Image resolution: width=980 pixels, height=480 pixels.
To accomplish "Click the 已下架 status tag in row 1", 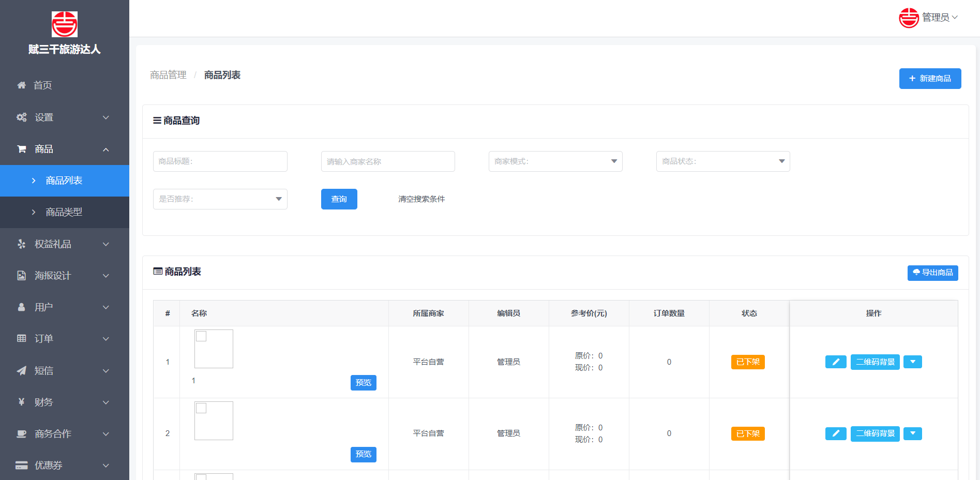I will coord(748,362).
